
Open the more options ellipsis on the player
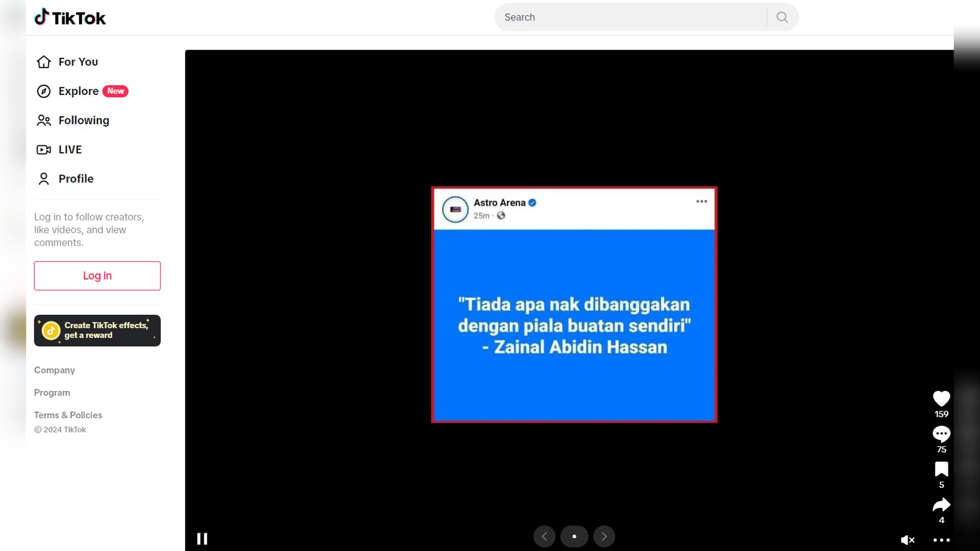941,540
